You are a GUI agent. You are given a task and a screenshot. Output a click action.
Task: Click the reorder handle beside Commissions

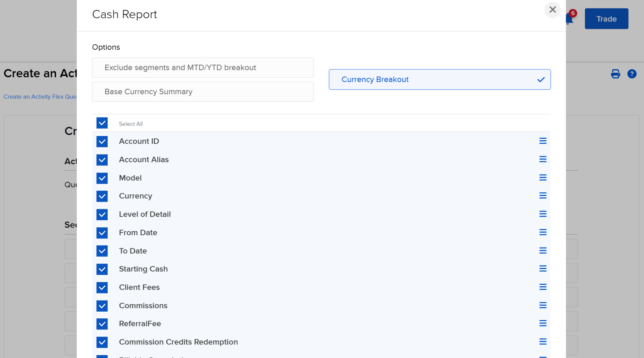pyautogui.click(x=543, y=305)
